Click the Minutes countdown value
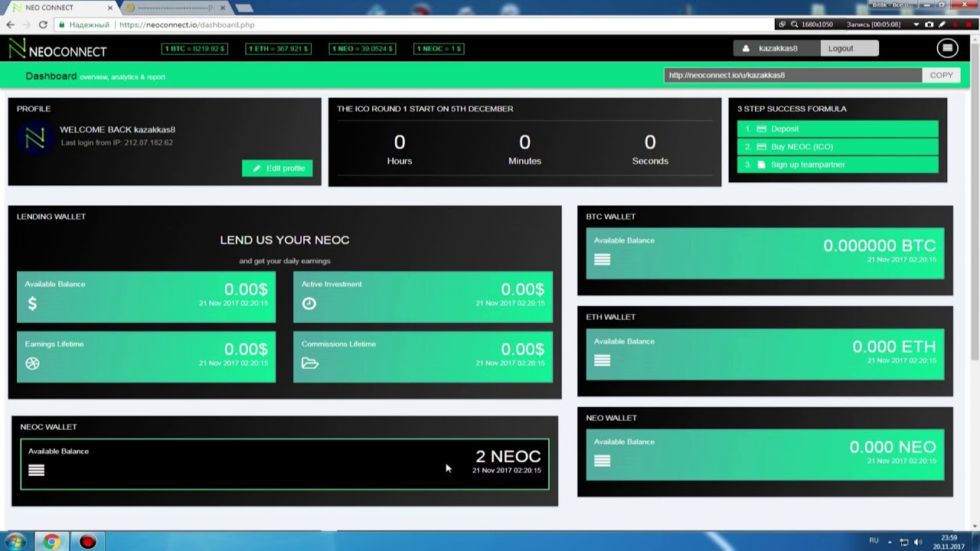Image resolution: width=980 pixels, height=551 pixels. 524,142
